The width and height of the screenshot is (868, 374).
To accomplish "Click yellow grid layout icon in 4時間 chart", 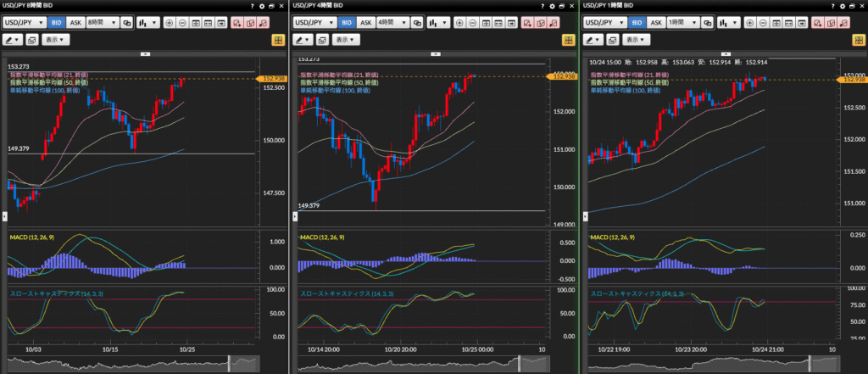I will click(x=566, y=40).
